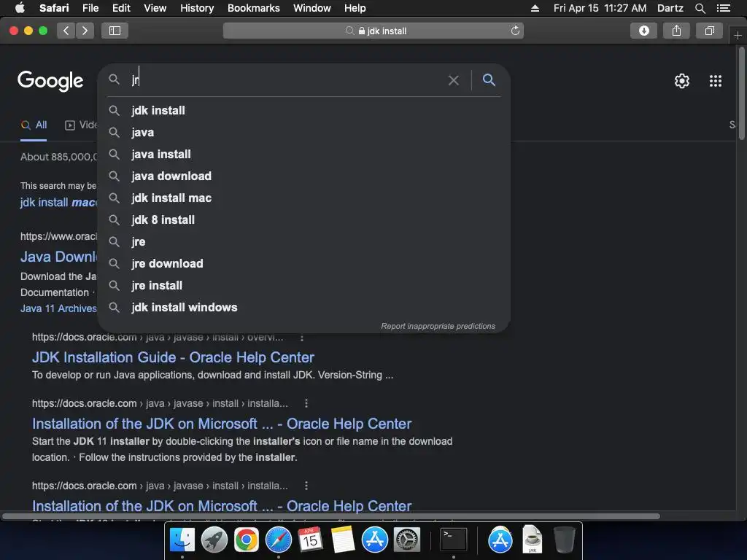Launch Google Chrome from the Dock
Image resolution: width=747 pixels, height=560 pixels.
coord(247,540)
